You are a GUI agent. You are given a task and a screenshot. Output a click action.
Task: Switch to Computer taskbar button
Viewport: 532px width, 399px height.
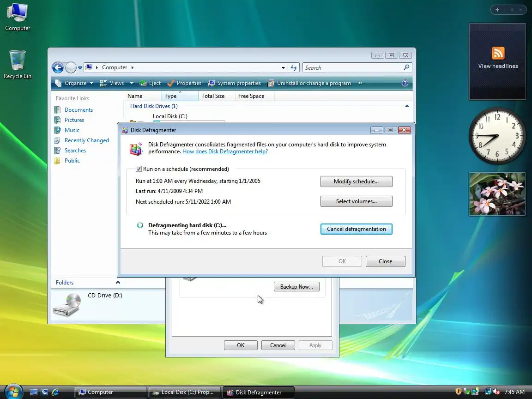point(111,392)
